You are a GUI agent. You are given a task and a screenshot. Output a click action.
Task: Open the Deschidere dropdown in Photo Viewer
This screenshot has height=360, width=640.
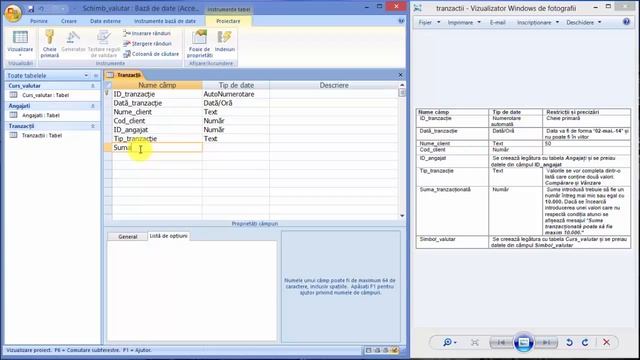pyautogui.click(x=584, y=22)
